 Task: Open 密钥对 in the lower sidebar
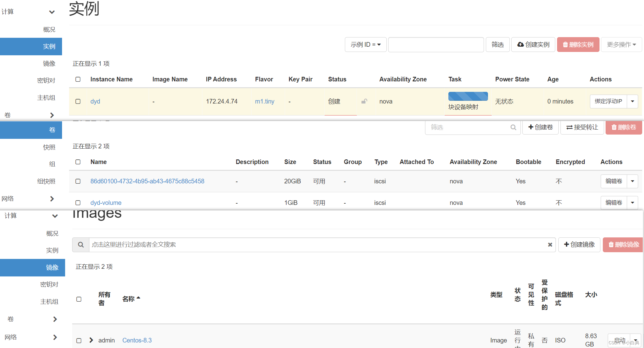point(49,284)
